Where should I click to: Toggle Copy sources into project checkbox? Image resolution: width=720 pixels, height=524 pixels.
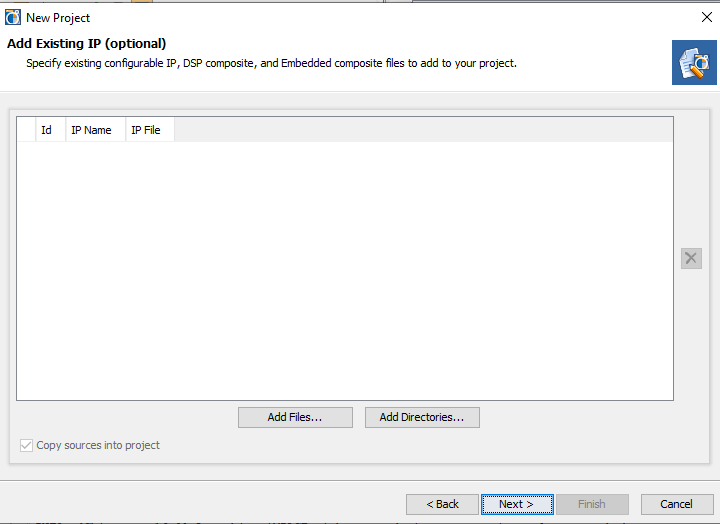click(x=27, y=445)
